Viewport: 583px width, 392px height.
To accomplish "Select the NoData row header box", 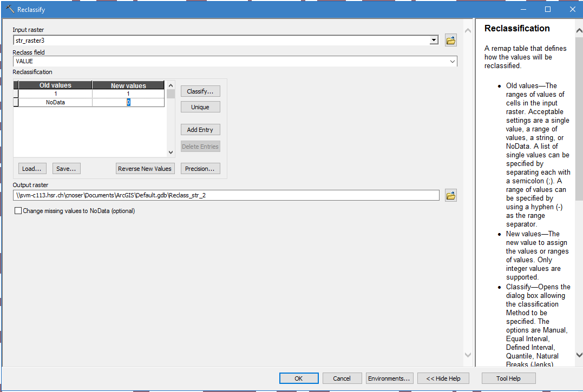I will tap(16, 102).
